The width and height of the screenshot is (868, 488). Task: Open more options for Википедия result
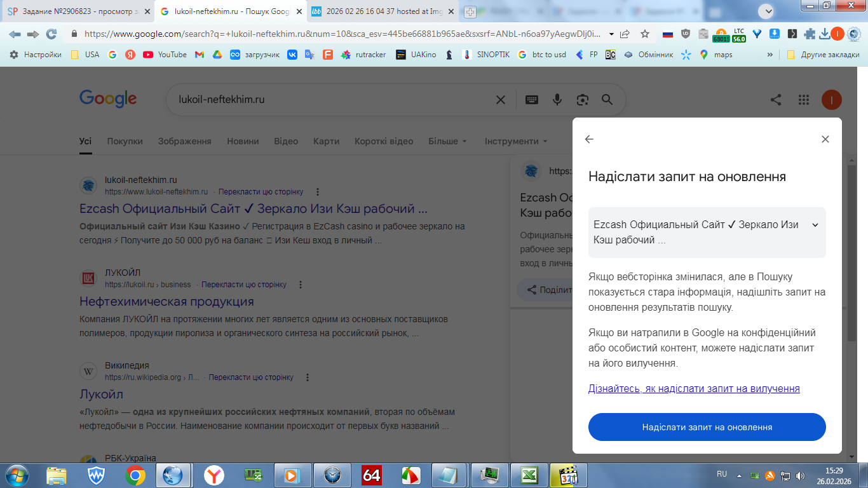(308, 377)
